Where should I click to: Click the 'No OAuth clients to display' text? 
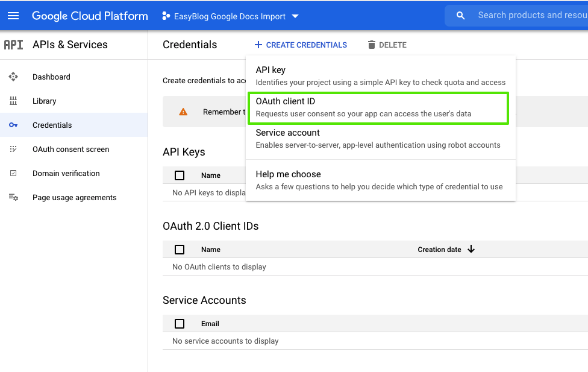(x=219, y=267)
